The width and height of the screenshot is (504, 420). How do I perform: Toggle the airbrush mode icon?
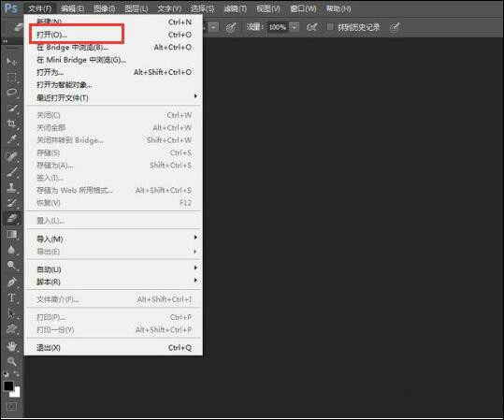[x=311, y=27]
